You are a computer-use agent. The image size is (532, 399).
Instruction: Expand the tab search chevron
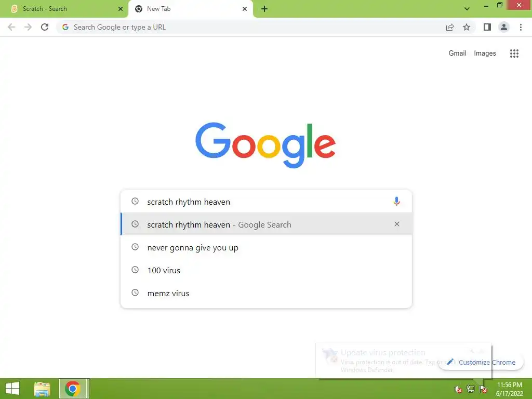(x=467, y=9)
